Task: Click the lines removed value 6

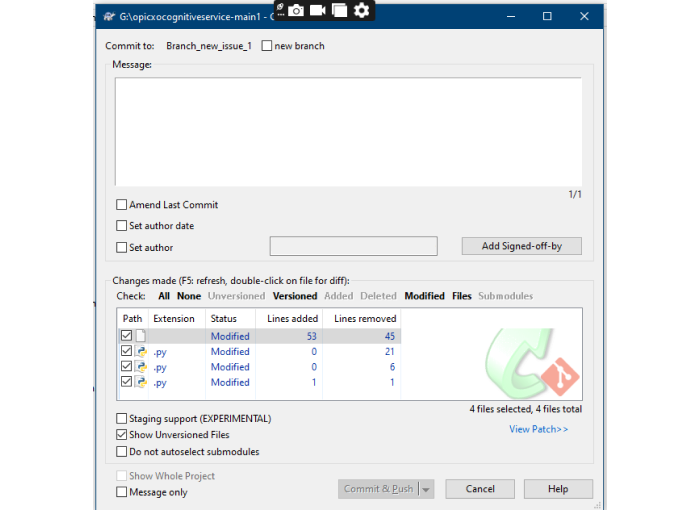Action: pos(392,367)
